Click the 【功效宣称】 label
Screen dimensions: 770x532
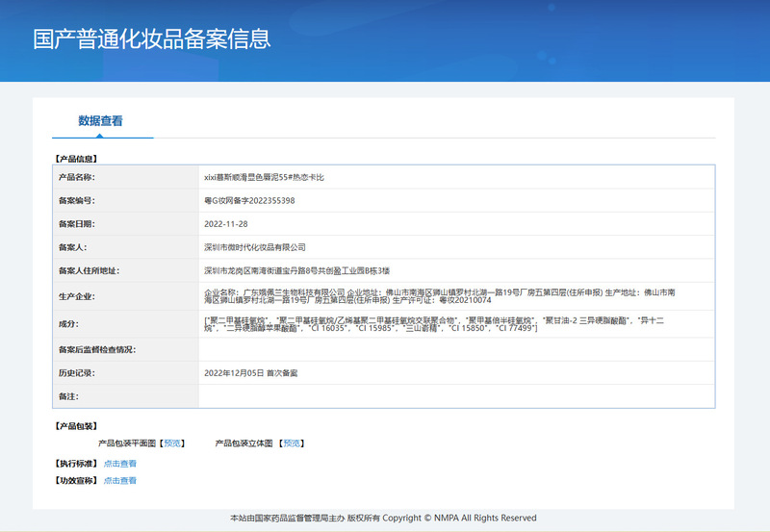coord(76,480)
